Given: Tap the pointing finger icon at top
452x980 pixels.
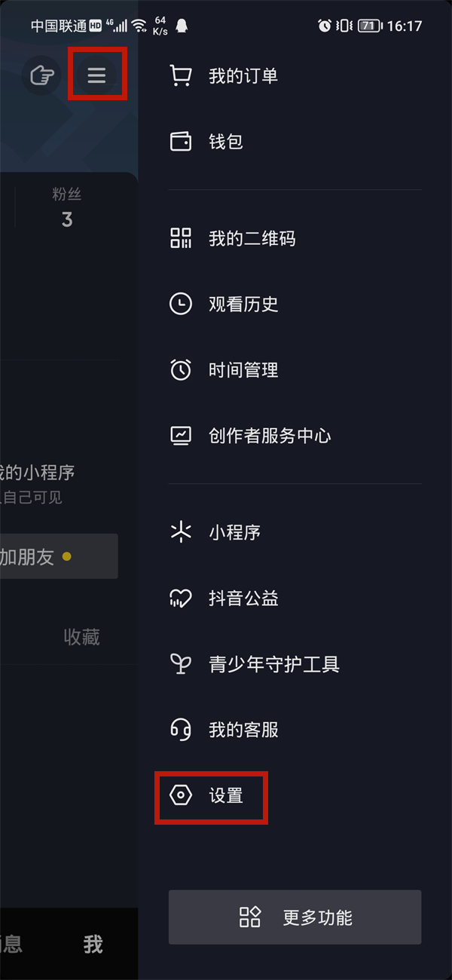Looking at the screenshot, I should (x=43, y=75).
